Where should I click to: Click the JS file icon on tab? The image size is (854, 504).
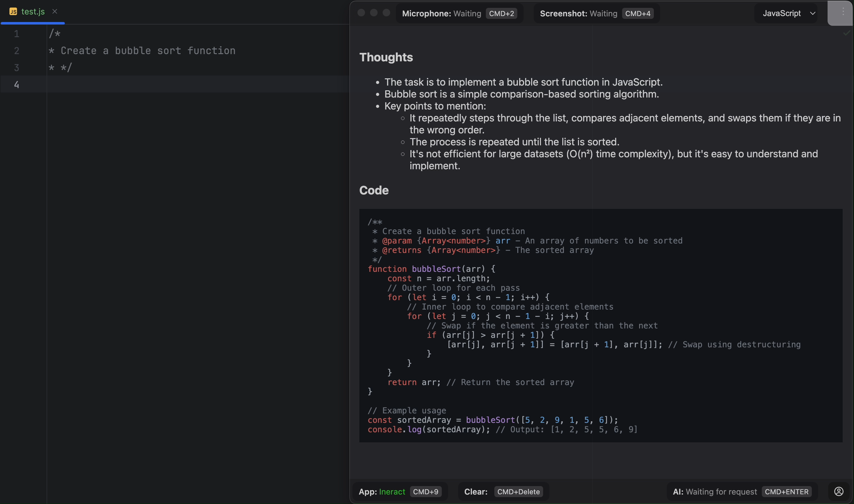point(13,12)
